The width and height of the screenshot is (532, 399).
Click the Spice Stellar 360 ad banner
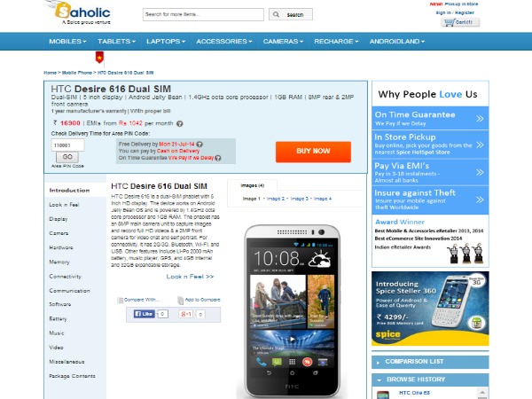point(430,309)
